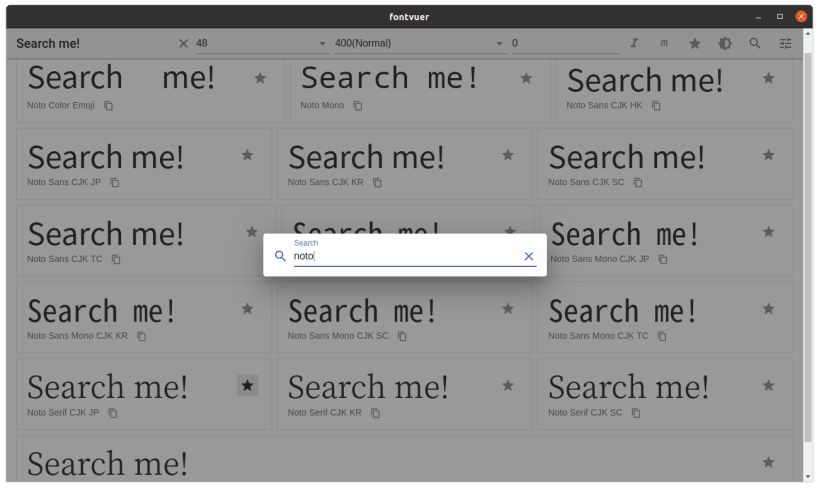The width and height of the screenshot is (819, 488).
Task: Open the font size 48 dropdown
Action: 262,43
